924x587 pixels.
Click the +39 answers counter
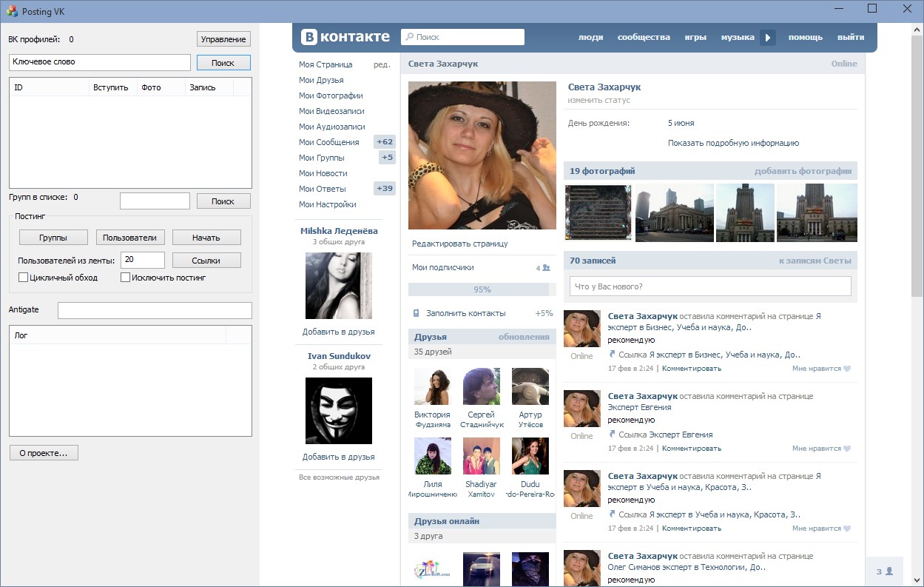tap(385, 189)
